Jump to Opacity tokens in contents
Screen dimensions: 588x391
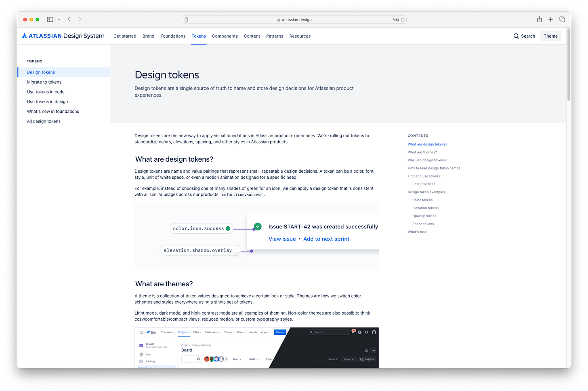pyautogui.click(x=424, y=216)
